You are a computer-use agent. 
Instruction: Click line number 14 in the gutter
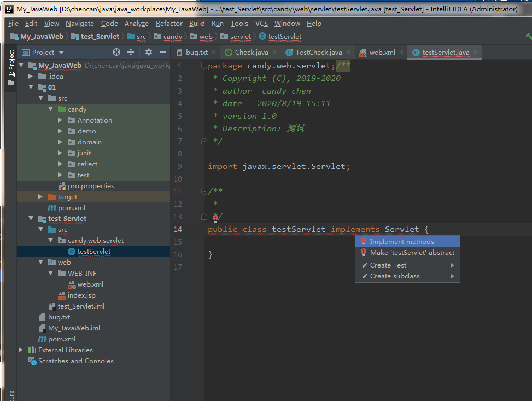pyautogui.click(x=178, y=229)
